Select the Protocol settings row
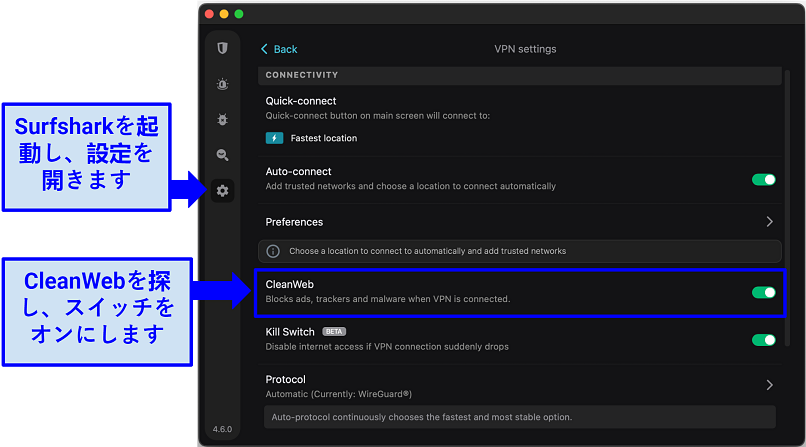 (x=520, y=386)
